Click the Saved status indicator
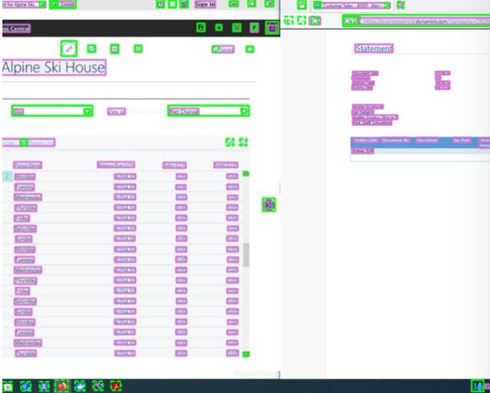 [223, 49]
